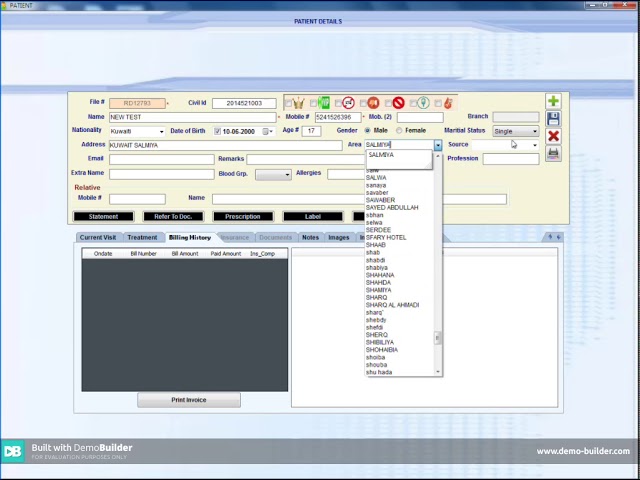Click the crossed-out red circle icon after VIP
This screenshot has width=640, height=480.
348,103
